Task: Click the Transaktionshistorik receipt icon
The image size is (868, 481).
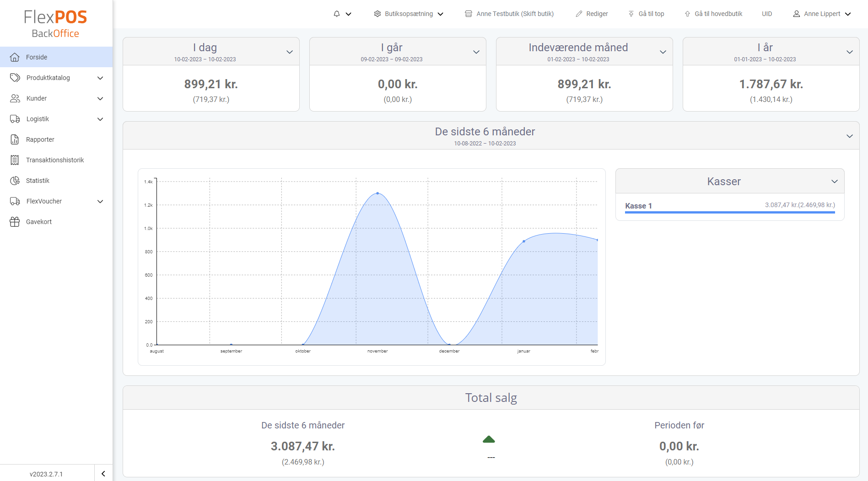Action: 15,160
